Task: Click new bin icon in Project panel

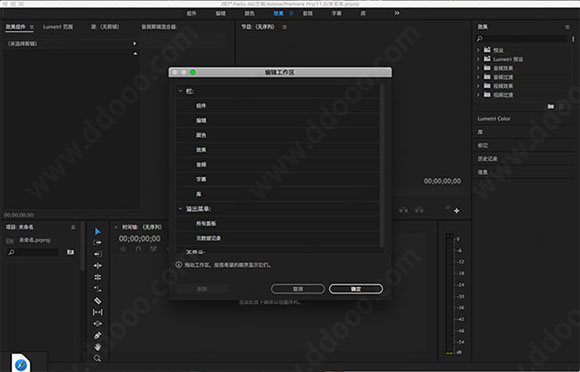Action: [70, 252]
